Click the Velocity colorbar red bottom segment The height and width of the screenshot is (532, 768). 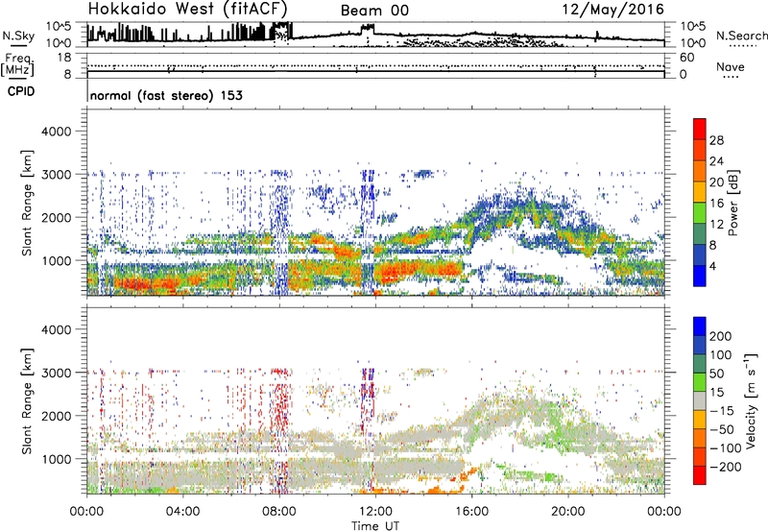[700, 475]
